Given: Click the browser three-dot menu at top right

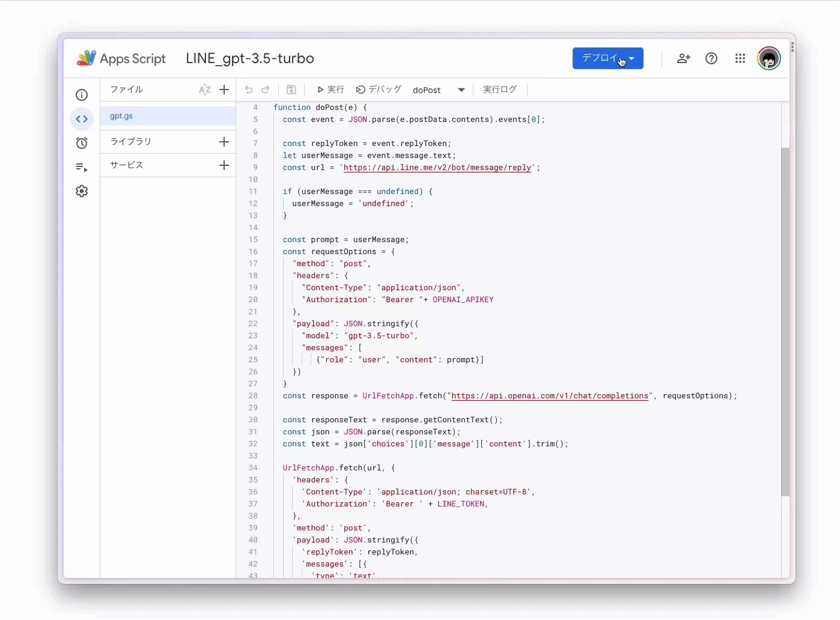Looking at the screenshot, I should tap(793, 47).
